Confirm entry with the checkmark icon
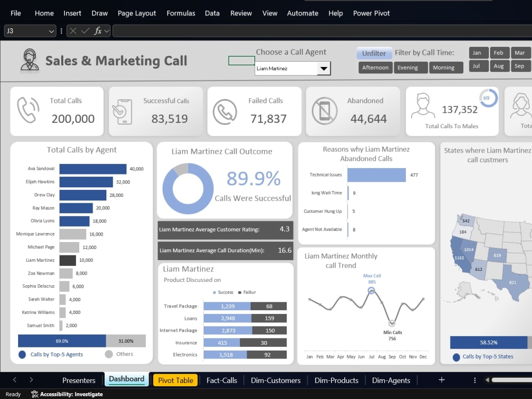Screen dimensions: 532x399 (85, 31)
